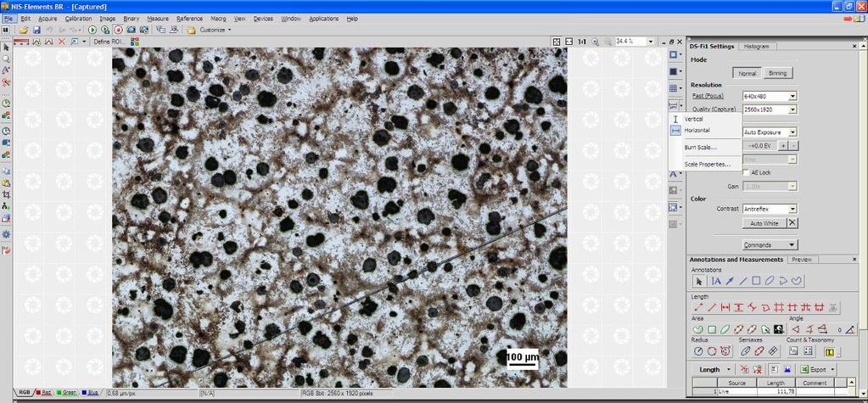This screenshot has width=868, height=403.
Task: Switch to the RGB channel tab
Action: point(25,393)
